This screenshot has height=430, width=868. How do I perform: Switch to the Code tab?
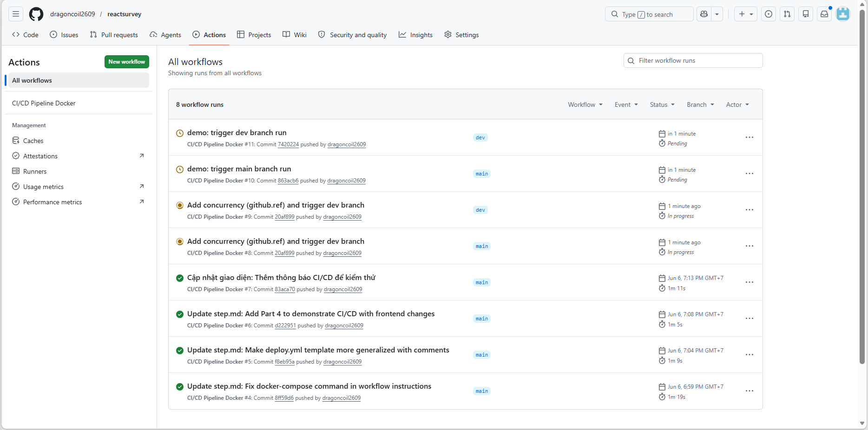[x=26, y=35]
